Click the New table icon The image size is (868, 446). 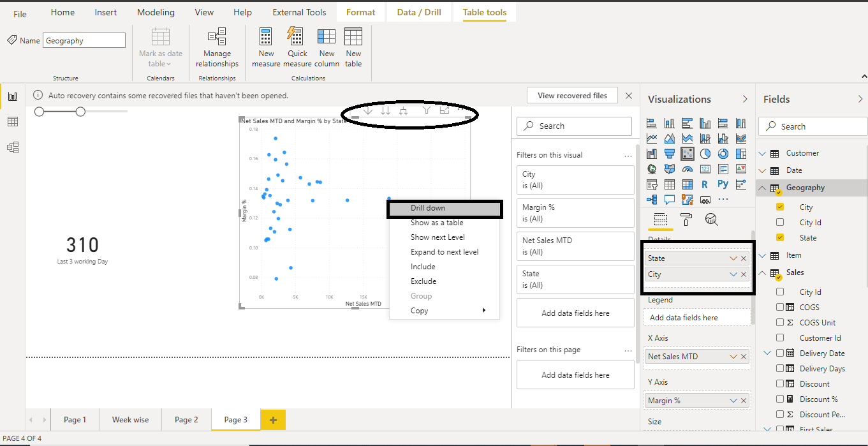click(x=353, y=36)
